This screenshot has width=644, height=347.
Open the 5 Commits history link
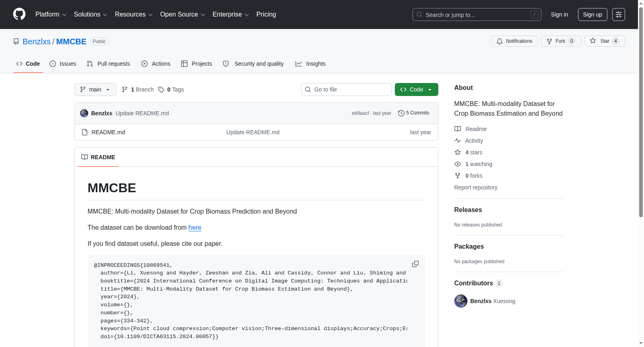pos(414,113)
